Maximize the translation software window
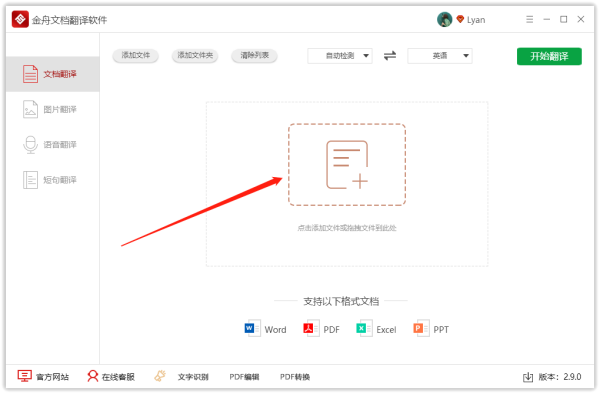Screen dimensions: 600x394 click(x=564, y=19)
